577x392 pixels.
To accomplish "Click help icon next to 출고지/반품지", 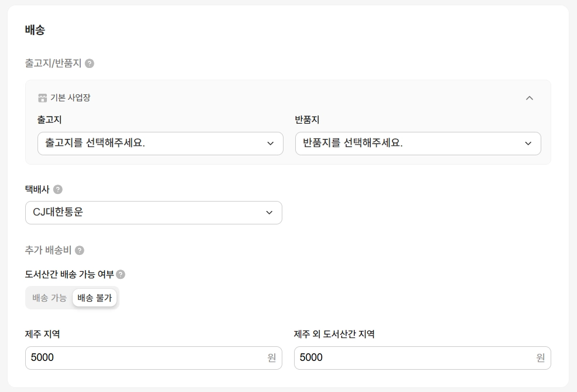I will [90, 63].
